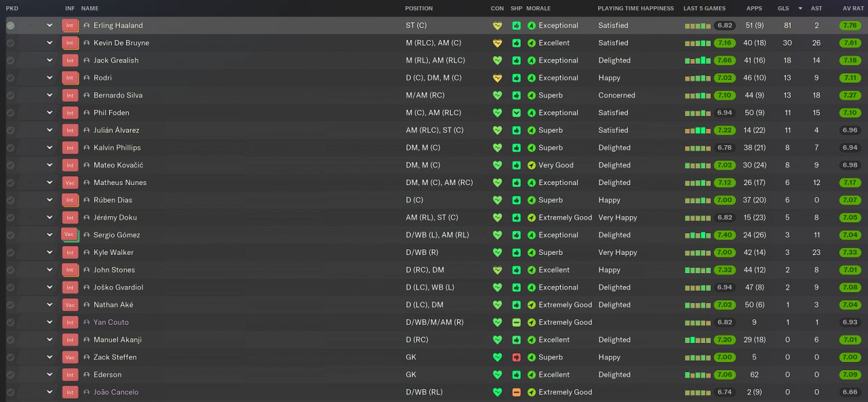Click Sergio Gómez's Vac status badge
This screenshot has width=868, height=402.
click(70, 235)
